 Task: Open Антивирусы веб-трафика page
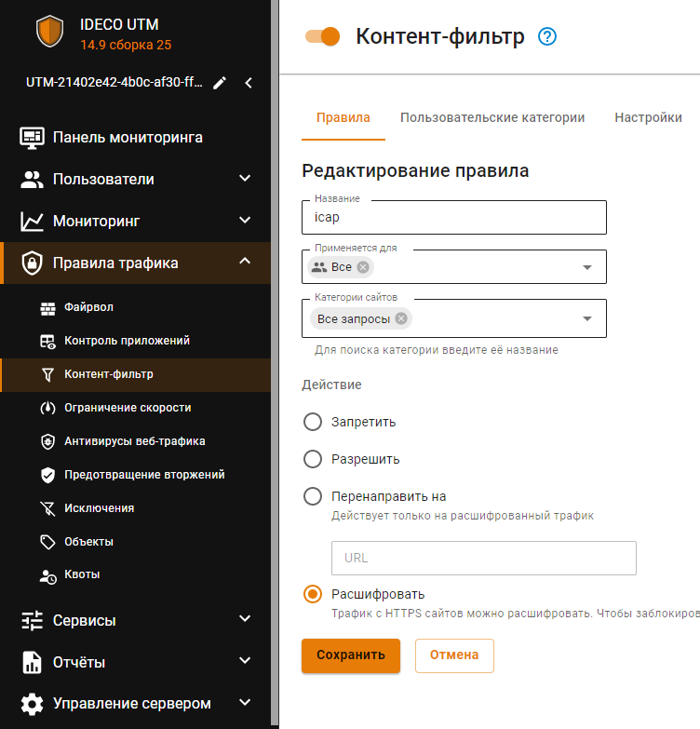tap(134, 441)
